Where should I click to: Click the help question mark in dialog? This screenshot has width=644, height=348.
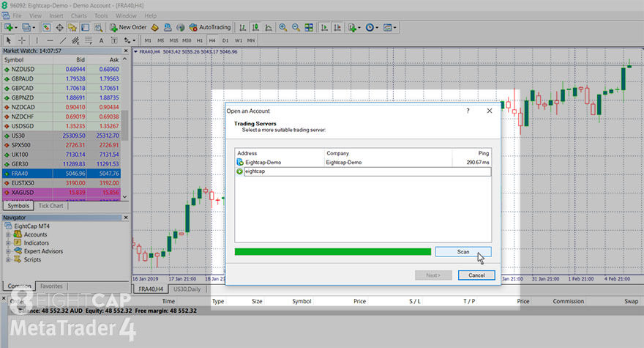click(468, 111)
